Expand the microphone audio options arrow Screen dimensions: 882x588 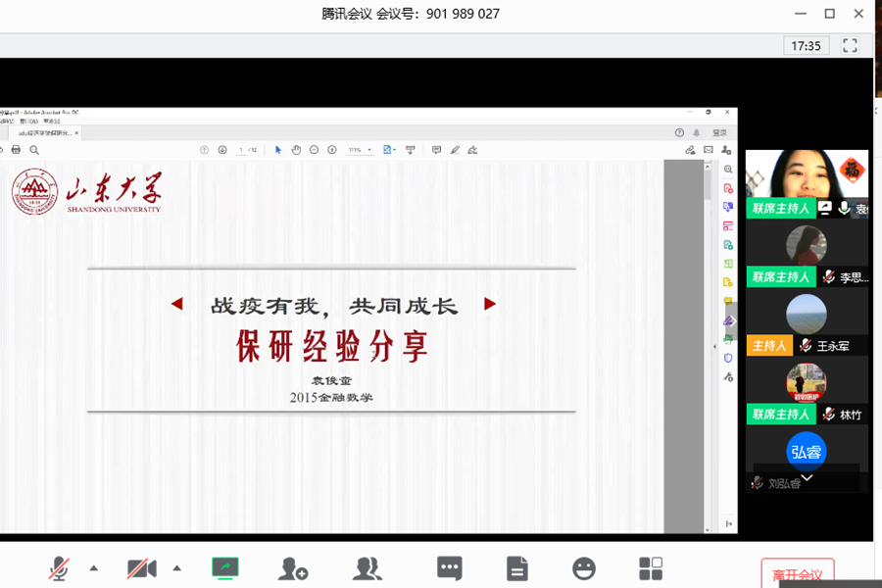[x=94, y=567]
